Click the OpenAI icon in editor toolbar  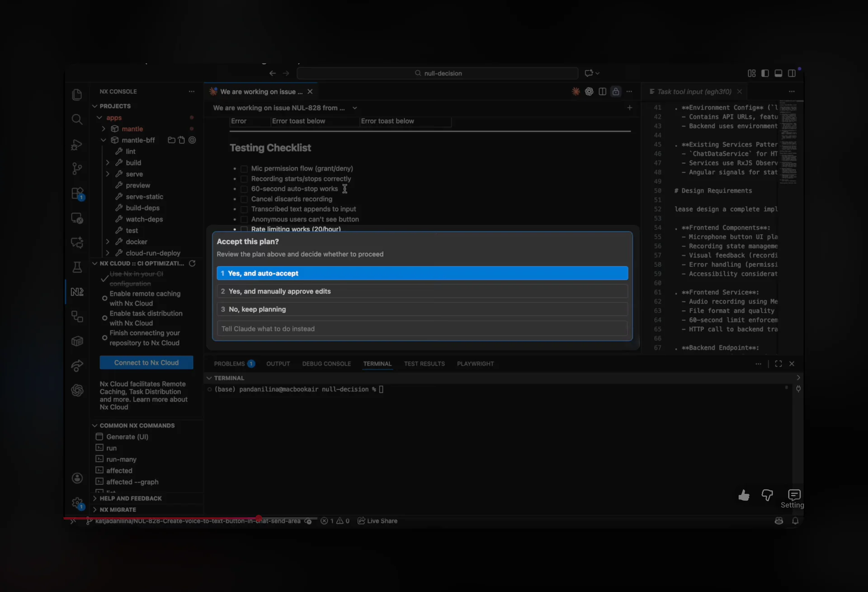pyautogui.click(x=589, y=91)
